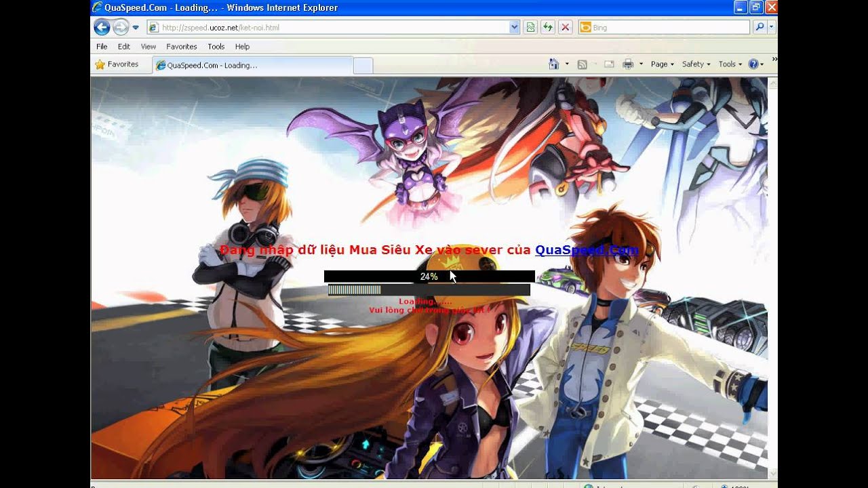This screenshot has width=868, height=488.
Task: Click the red 'Loading......' text
Action: tap(425, 302)
